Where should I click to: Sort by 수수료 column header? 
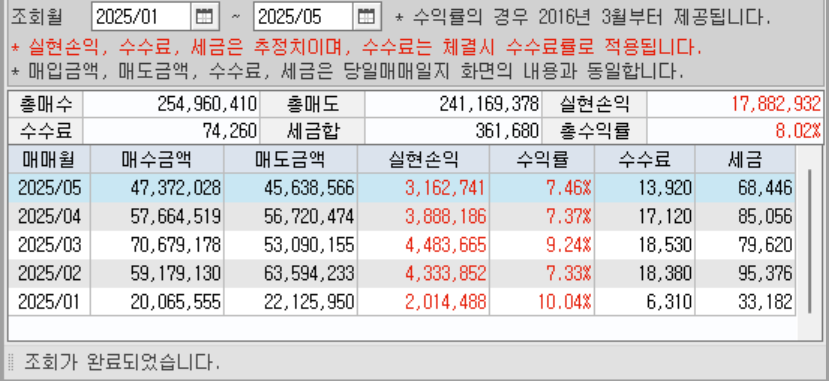pos(645,159)
